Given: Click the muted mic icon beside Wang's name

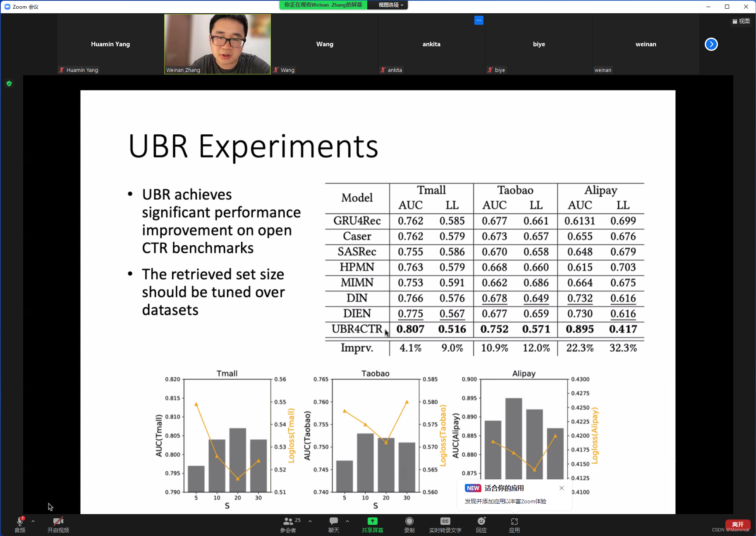Looking at the screenshot, I should point(276,70).
